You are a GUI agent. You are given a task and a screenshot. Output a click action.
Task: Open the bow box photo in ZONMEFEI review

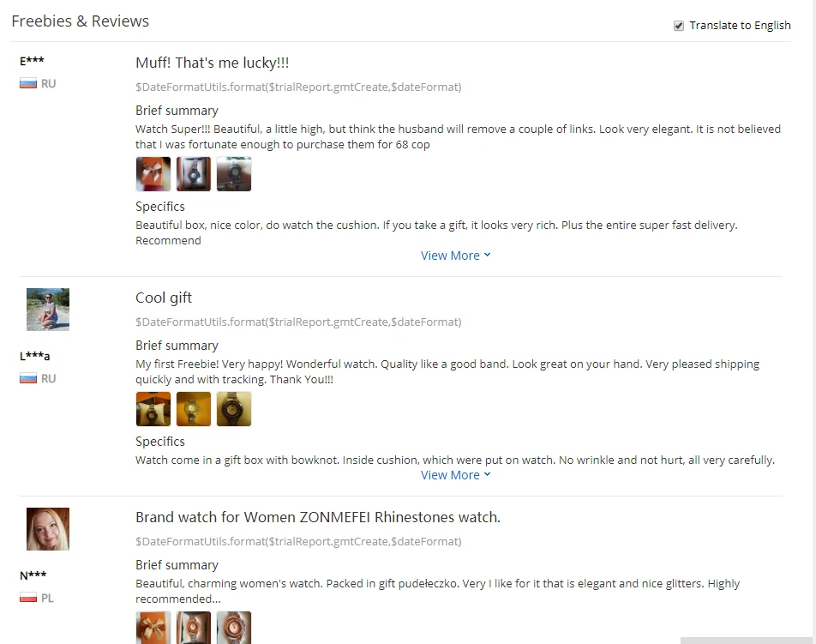coord(153,628)
